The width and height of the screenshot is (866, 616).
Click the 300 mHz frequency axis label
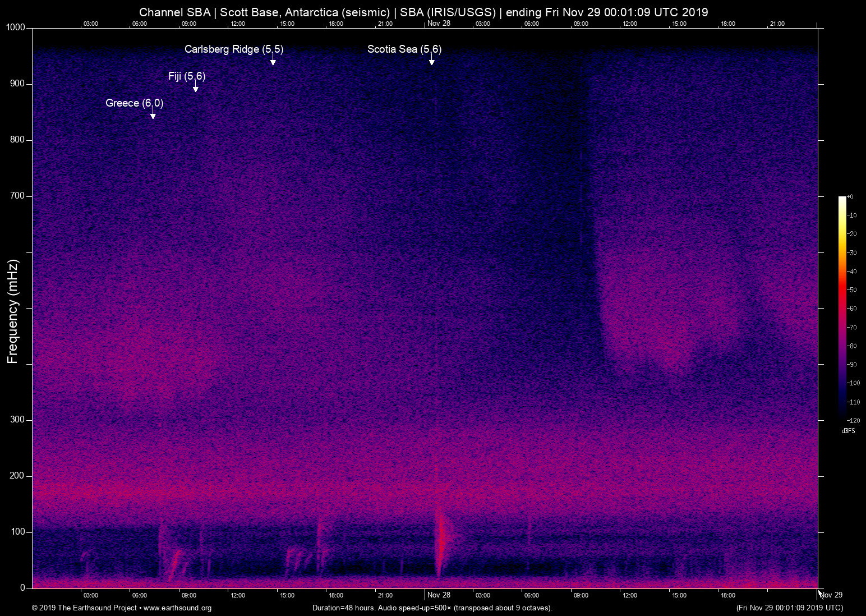point(17,420)
